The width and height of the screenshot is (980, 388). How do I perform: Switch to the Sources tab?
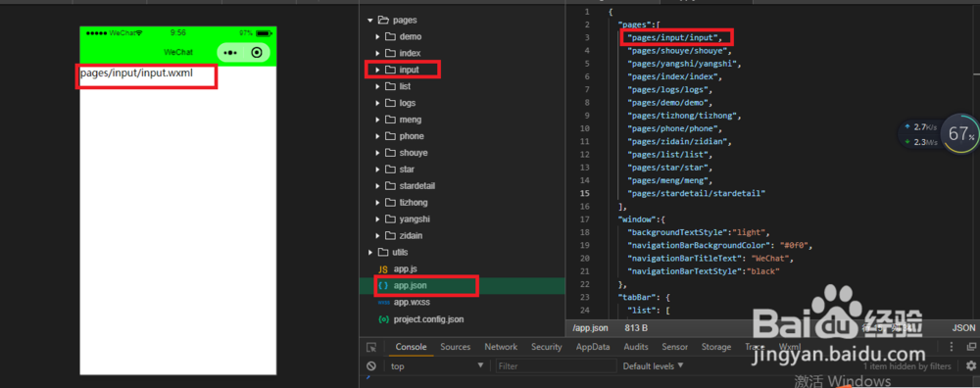pos(455,347)
